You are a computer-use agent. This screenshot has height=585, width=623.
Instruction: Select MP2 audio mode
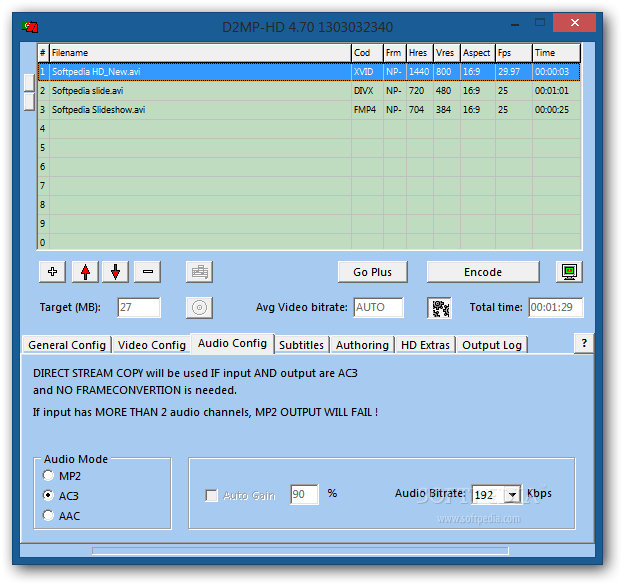[x=48, y=475]
